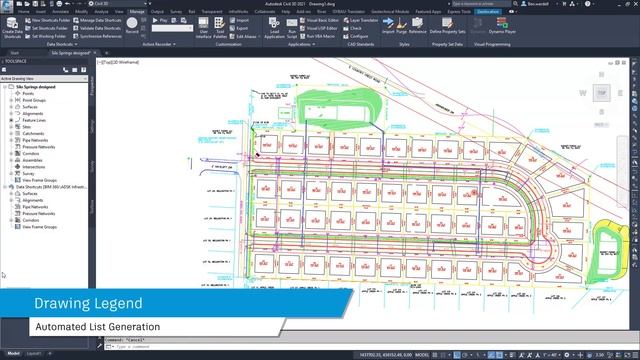Image resolution: width=640 pixels, height=360 pixels.
Task: Click Check in CAD Standards
Action: [353, 28]
